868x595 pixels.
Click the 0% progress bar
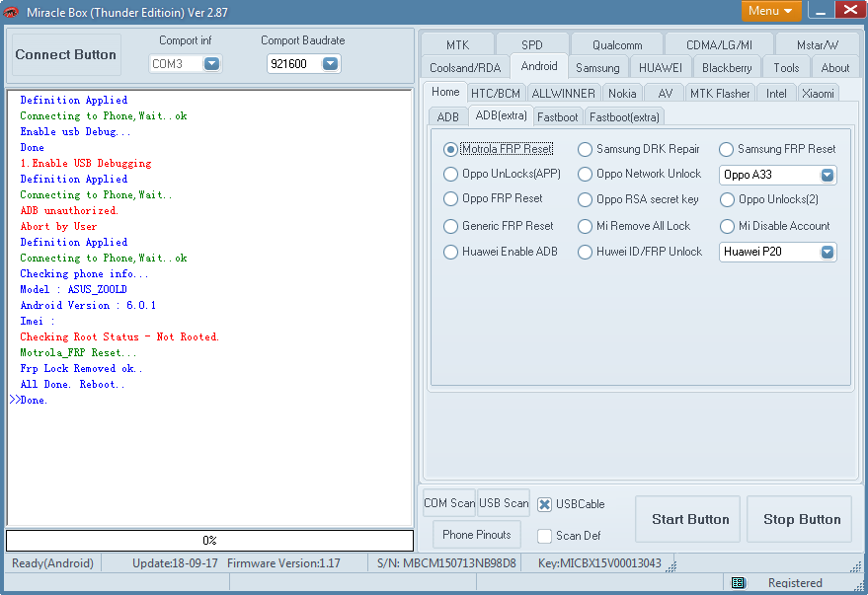click(209, 541)
